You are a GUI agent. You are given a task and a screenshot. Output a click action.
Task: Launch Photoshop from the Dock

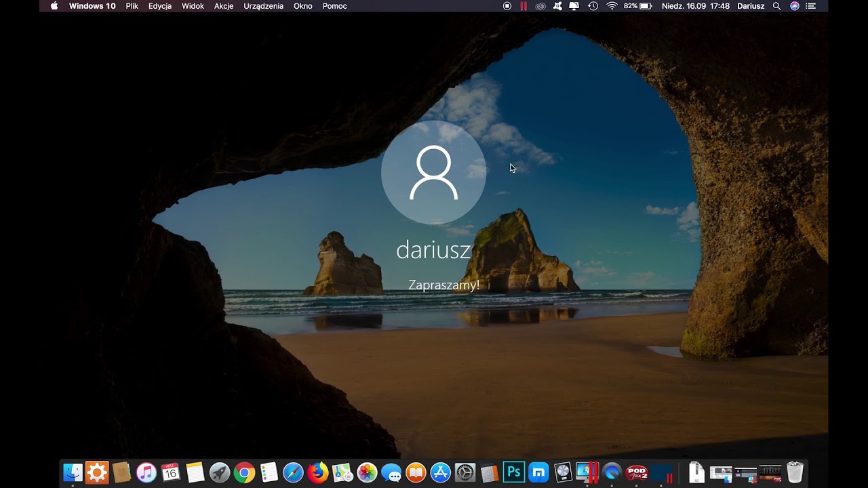coord(514,472)
